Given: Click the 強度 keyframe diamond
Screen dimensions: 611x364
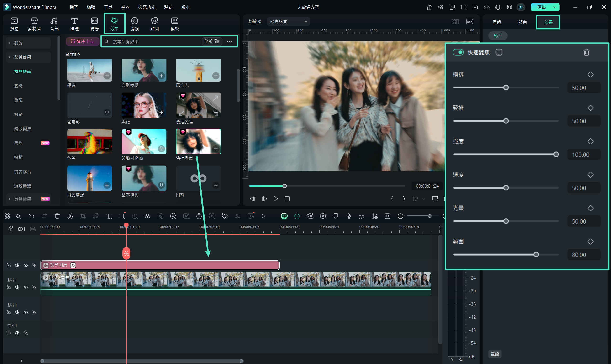Looking at the screenshot, I should (590, 141).
